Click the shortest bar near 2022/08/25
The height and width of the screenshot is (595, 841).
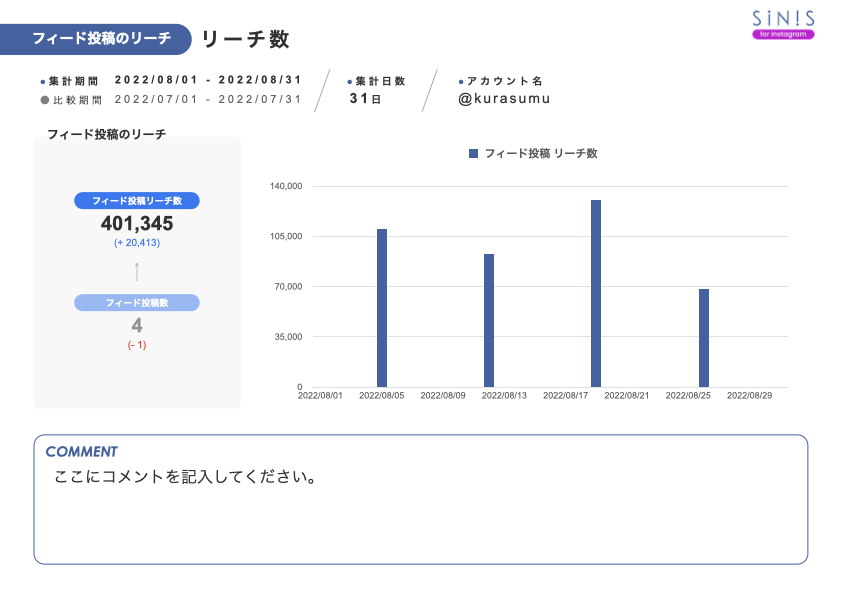pos(702,335)
